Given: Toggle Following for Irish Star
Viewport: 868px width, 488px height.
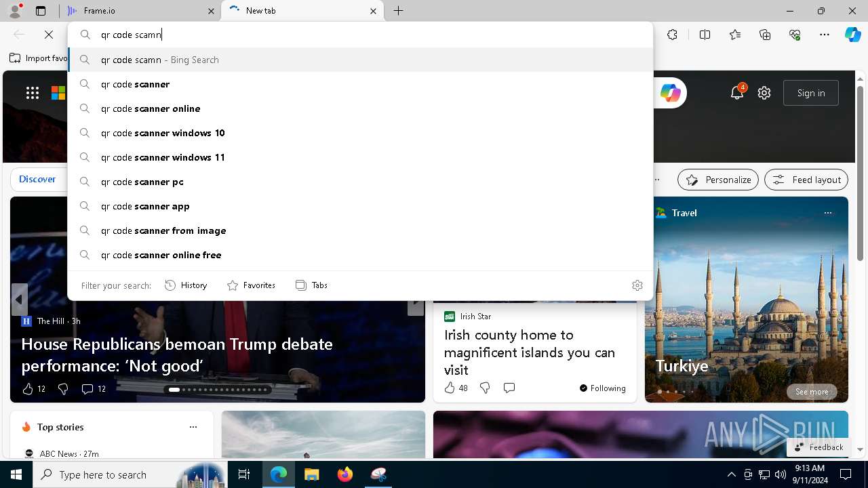Looking at the screenshot, I should [603, 388].
